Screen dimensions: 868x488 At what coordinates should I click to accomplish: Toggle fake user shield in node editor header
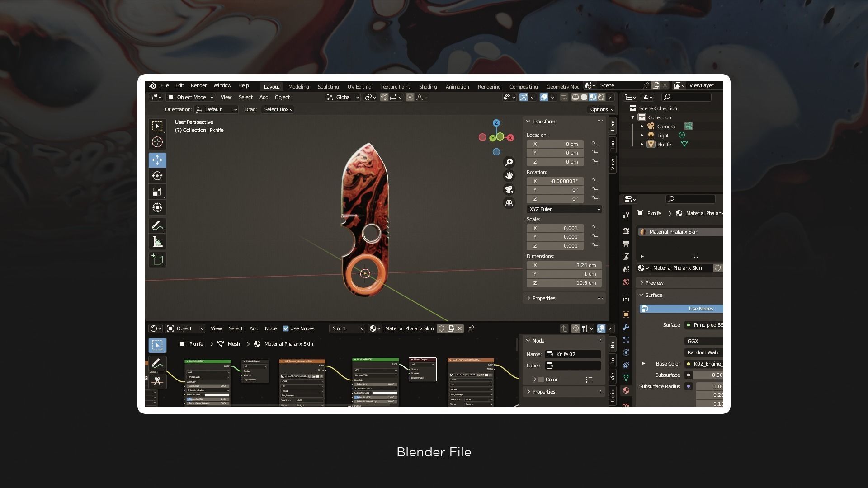442,328
